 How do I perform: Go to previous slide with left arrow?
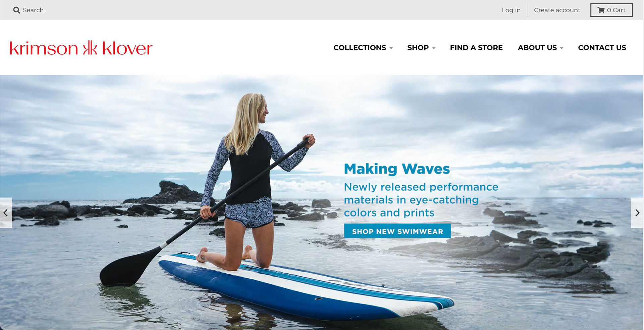click(x=6, y=213)
